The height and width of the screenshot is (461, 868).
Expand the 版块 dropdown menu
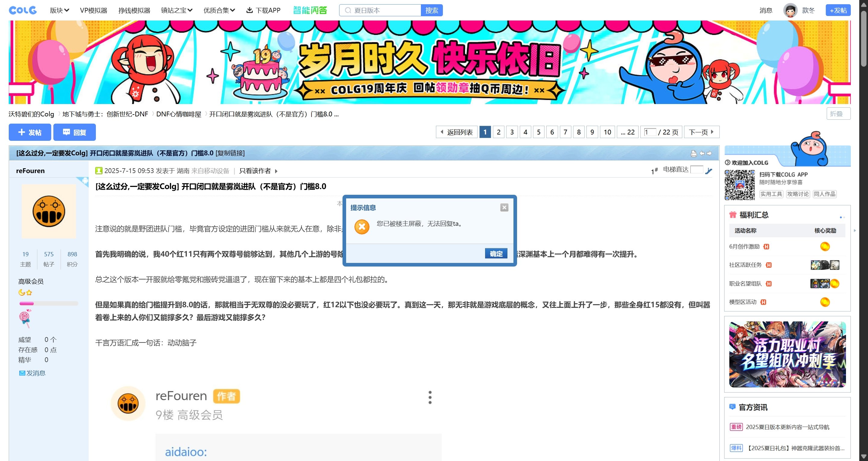[60, 10]
